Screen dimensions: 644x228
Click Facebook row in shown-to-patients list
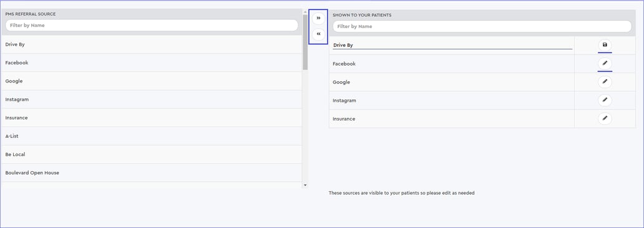tap(451, 64)
